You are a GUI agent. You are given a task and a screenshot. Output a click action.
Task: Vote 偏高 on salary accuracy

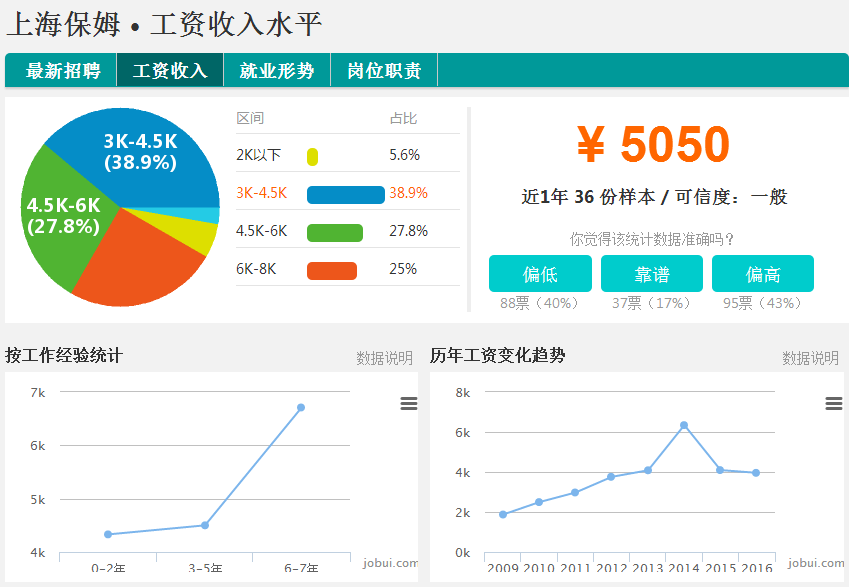(x=762, y=274)
